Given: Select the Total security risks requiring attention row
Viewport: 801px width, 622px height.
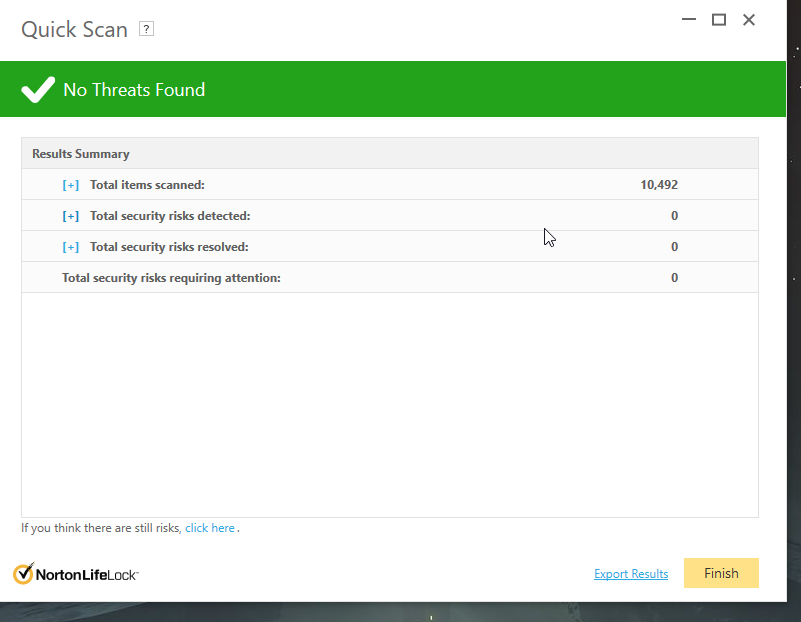Looking at the screenshot, I should coord(390,277).
